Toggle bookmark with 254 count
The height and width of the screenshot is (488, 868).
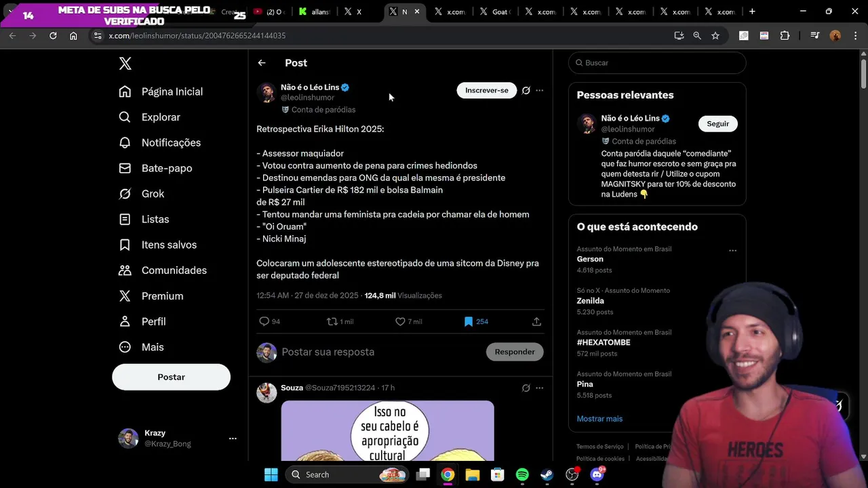[469, 321]
